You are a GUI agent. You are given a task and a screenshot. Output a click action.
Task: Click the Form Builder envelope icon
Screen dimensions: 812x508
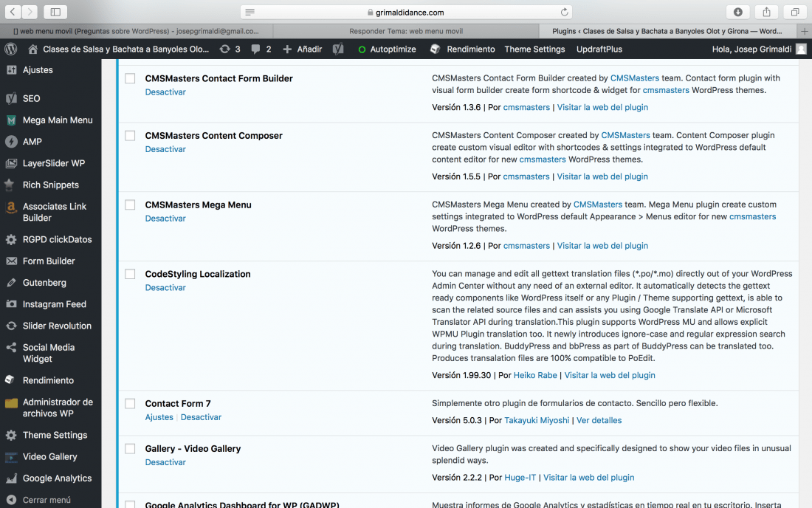point(11,261)
